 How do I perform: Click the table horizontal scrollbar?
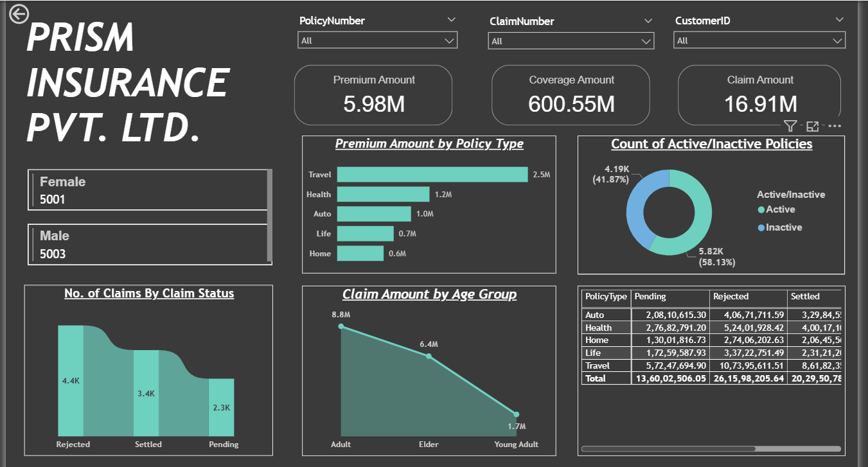tap(668, 449)
